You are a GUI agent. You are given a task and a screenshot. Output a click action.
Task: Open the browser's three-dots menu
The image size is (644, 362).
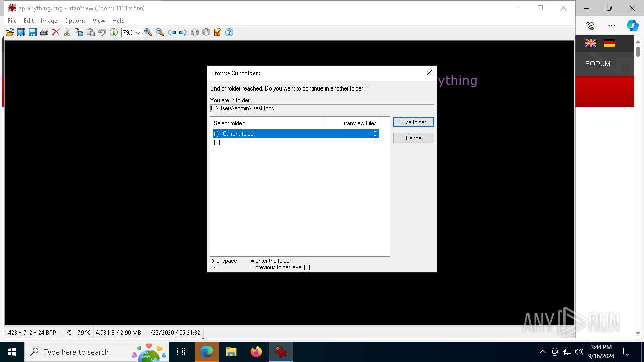612,26
